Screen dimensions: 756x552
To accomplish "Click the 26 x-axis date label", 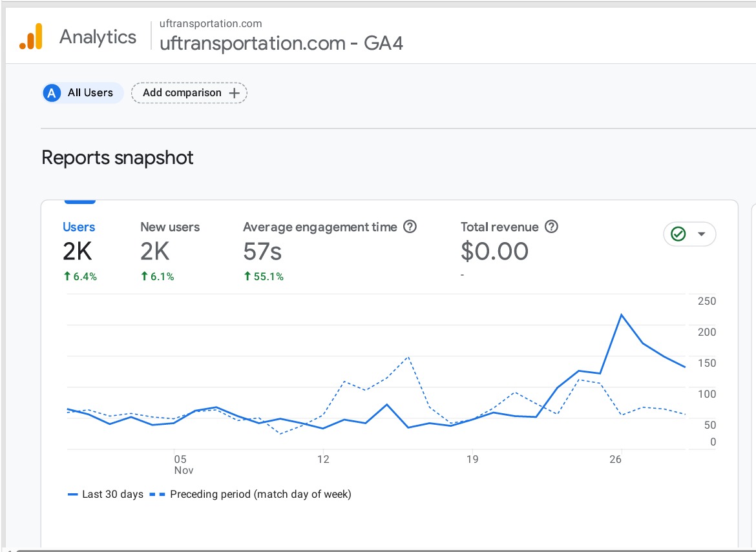I will click(615, 459).
